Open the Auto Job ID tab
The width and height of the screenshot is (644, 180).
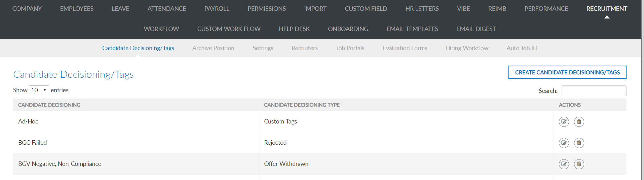point(522,48)
